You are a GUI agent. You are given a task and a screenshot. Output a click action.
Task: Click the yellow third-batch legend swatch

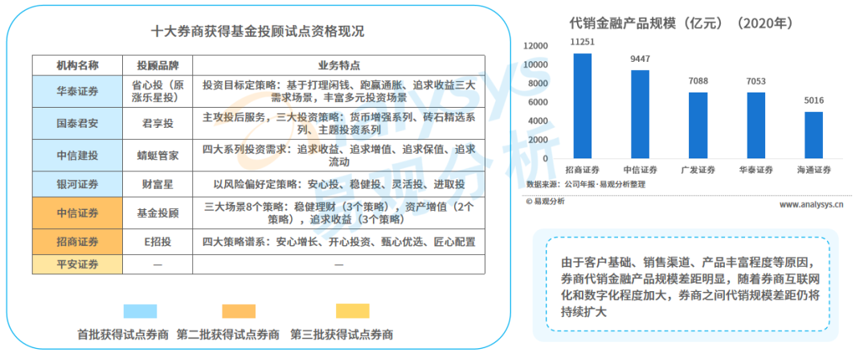click(353, 311)
